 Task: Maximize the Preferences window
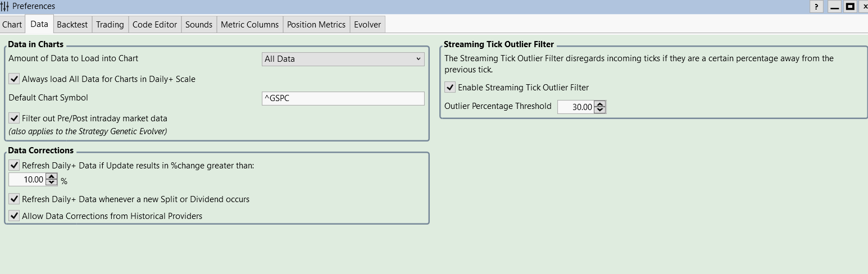click(x=850, y=7)
